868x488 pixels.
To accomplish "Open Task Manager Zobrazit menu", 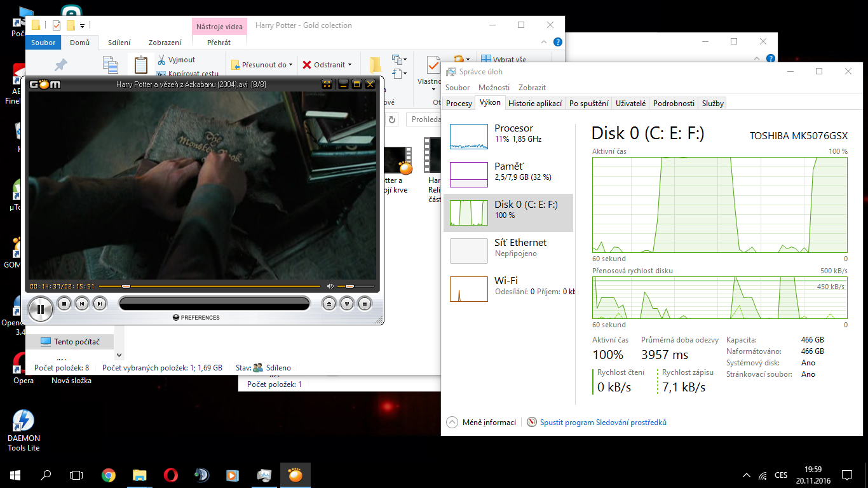I will (532, 88).
